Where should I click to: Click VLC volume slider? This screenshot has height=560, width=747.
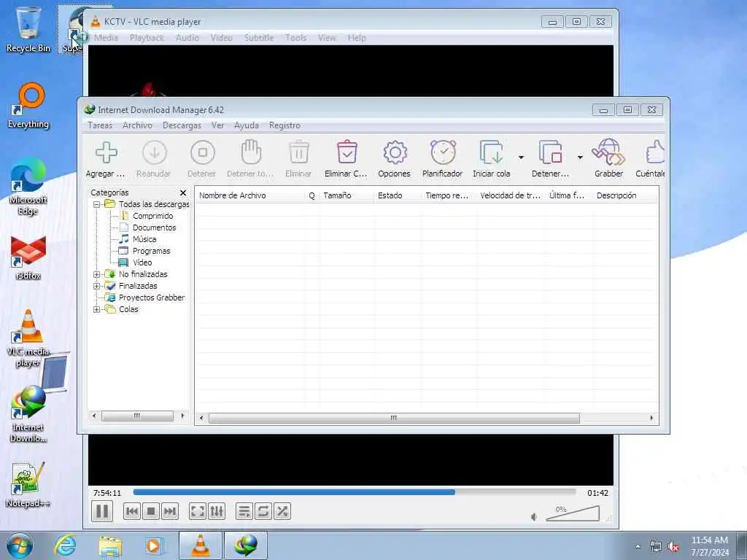click(x=573, y=513)
